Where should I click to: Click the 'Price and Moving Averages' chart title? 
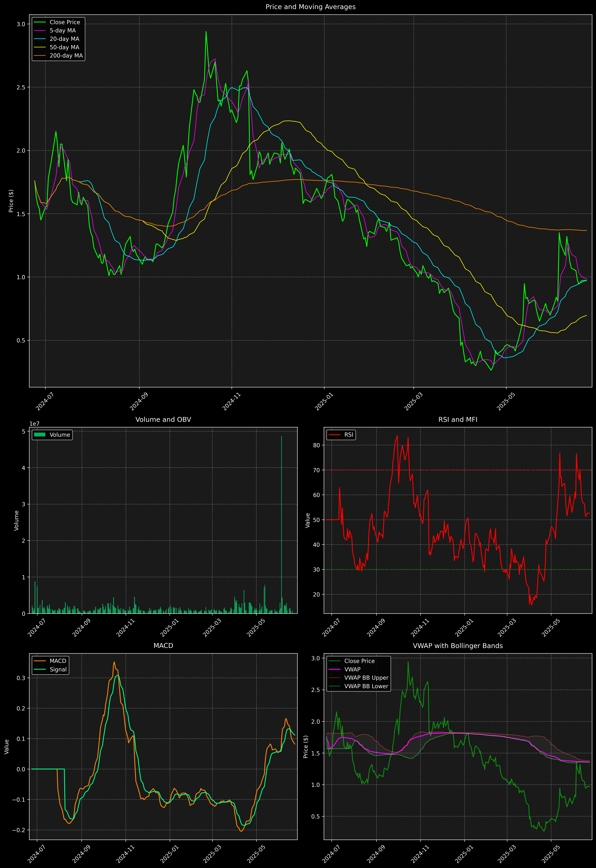point(310,7)
